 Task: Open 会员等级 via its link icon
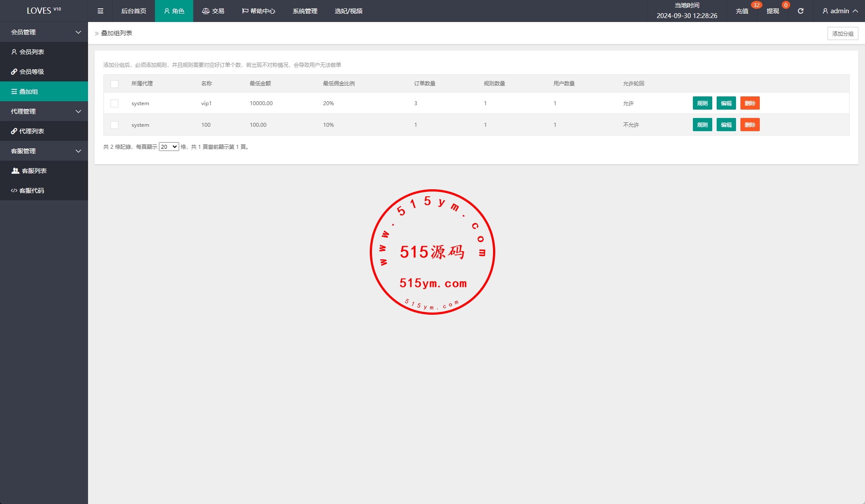pos(14,72)
